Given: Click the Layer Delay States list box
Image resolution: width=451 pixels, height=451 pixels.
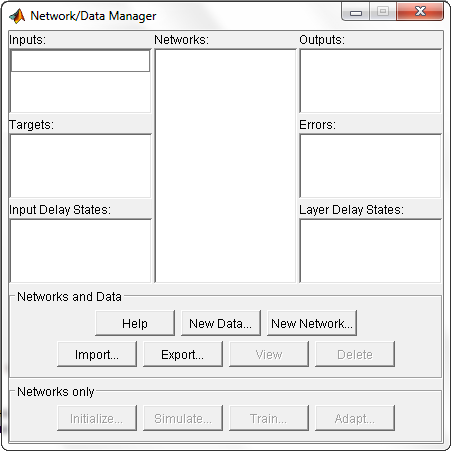Looking at the screenshot, I should (x=371, y=251).
